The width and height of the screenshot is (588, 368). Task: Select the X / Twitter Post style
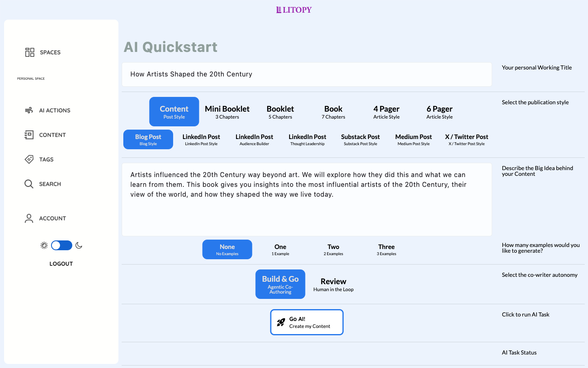pyautogui.click(x=466, y=139)
